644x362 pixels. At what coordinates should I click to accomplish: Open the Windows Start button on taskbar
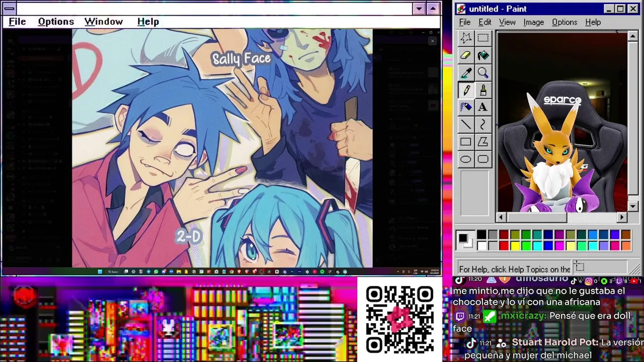pos(100,271)
